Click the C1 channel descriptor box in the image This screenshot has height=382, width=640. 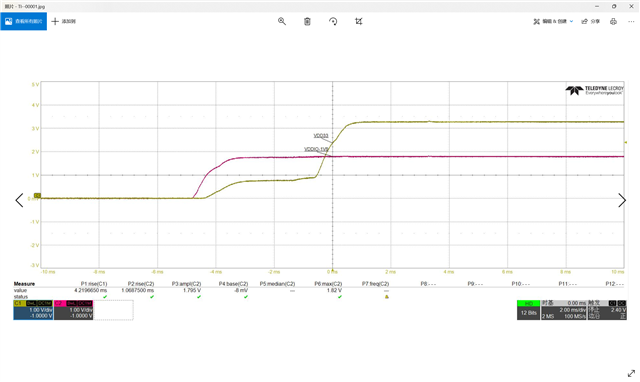point(33,310)
